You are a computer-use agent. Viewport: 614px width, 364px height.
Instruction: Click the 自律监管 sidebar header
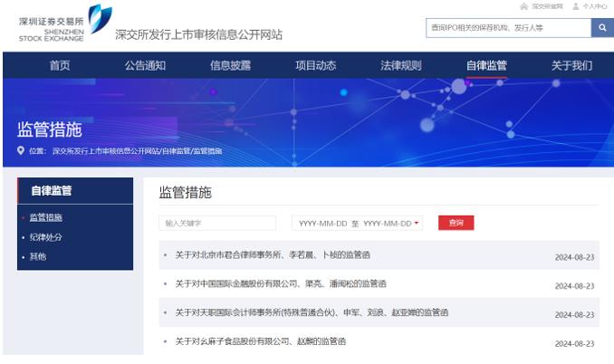(x=75, y=191)
